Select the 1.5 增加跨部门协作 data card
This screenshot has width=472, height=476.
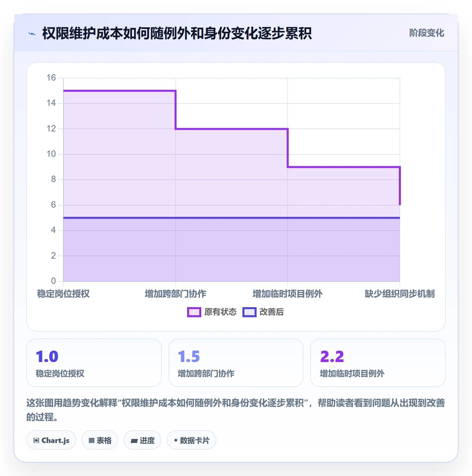coord(236,363)
